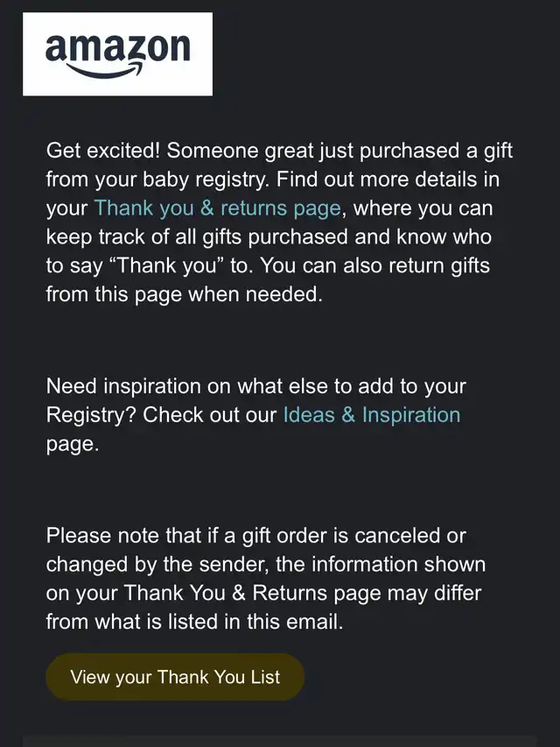Click 'Registry? Check out our' text
Screen dimensions: 560x747
click(x=161, y=414)
